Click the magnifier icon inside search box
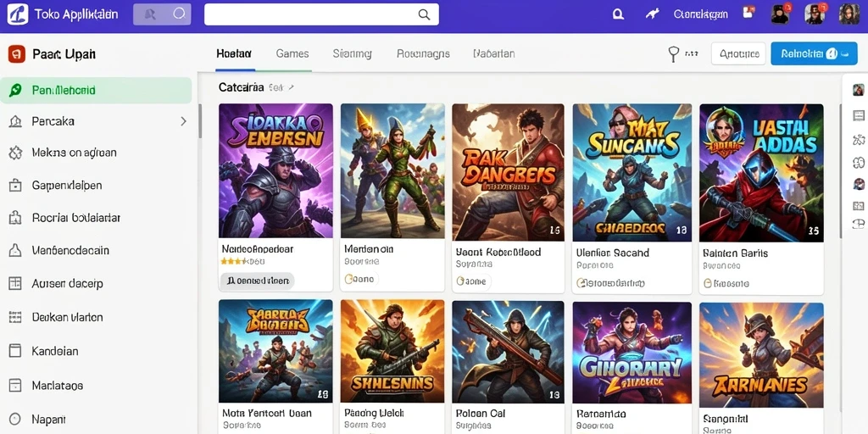The width and height of the screenshot is (868, 434). pyautogui.click(x=424, y=15)
